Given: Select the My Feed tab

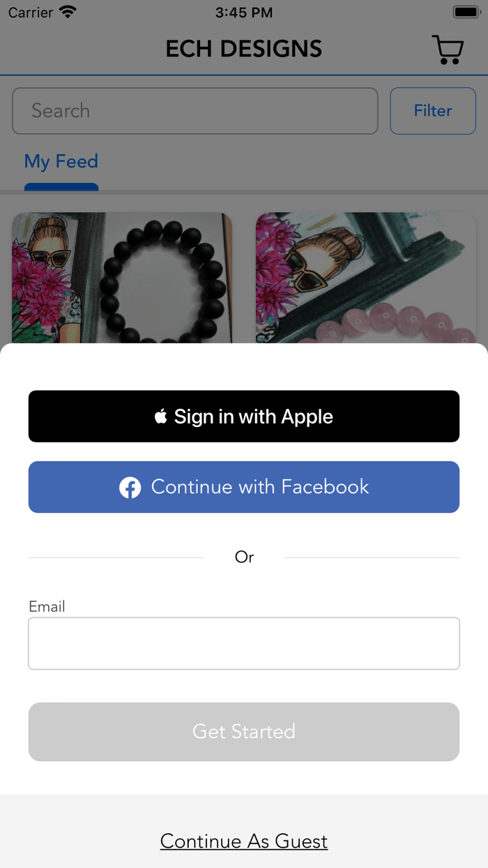Looking at the screenshot, I should click(x=61, y=162).
